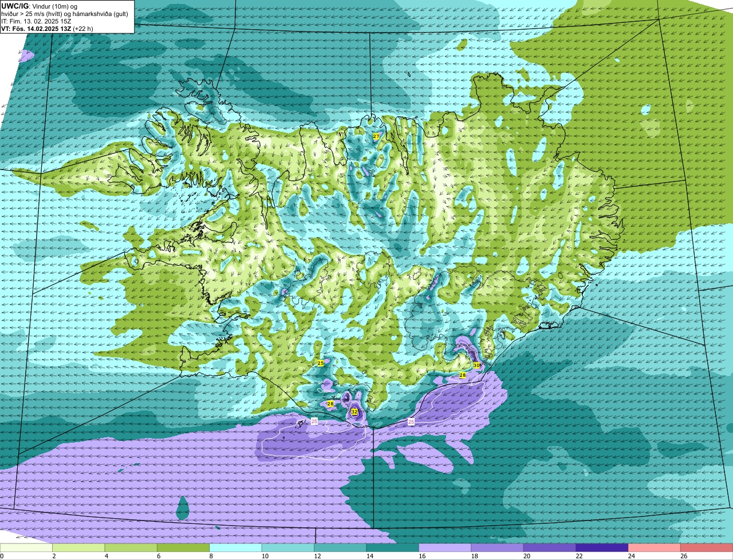
Task: Pick the dark teal 14–16 m/s legend swatch
Action: pos(393,548)
